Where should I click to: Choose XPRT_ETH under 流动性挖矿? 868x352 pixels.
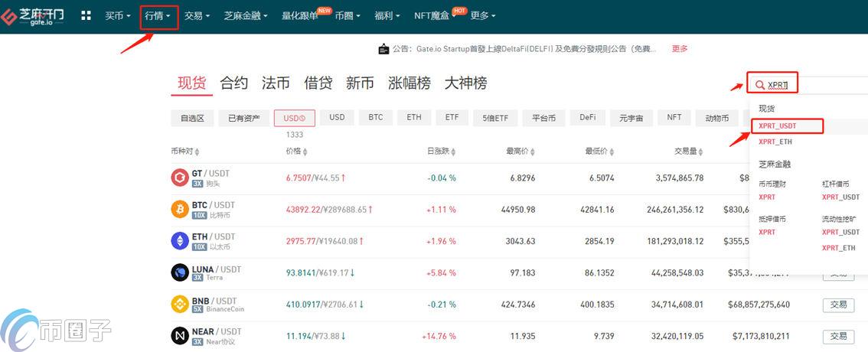click(838, 248)
